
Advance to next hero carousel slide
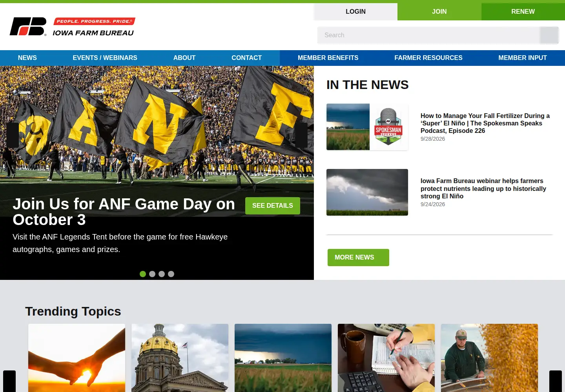pyautogui.click(x=301, y=135)
